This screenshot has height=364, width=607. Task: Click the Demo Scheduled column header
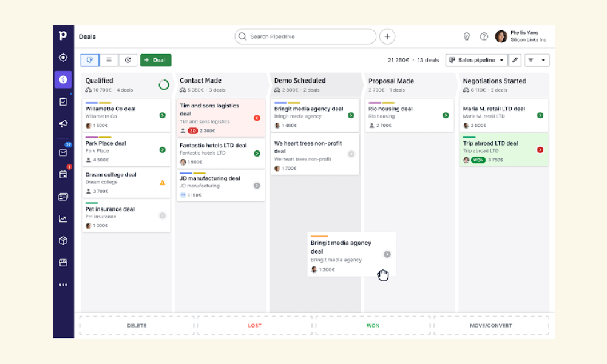click(315, 85)
